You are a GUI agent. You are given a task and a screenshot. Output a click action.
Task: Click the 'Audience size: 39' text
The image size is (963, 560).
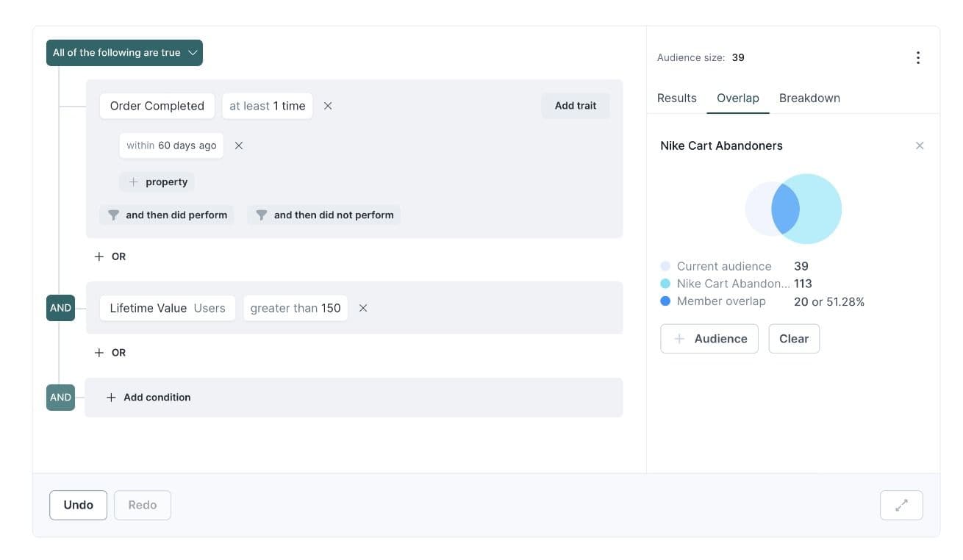coord(701,57)
